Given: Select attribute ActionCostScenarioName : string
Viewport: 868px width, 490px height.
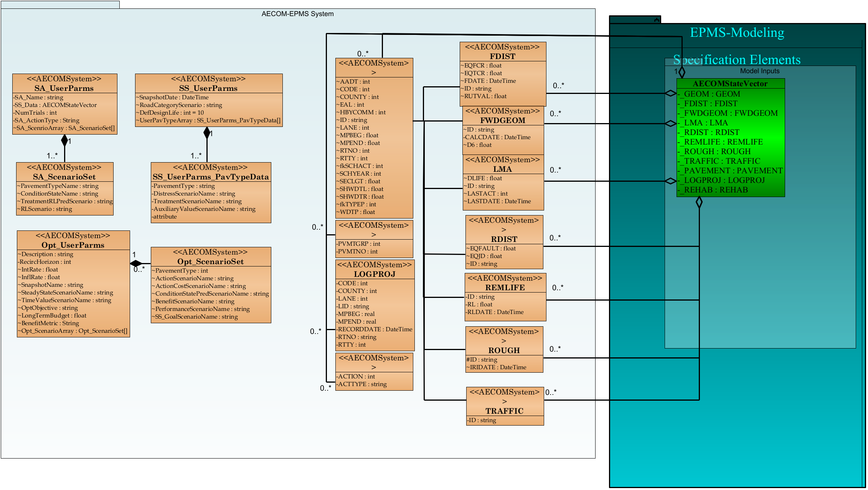Looking at the screenshot, I should pyautogui.click(x=199, y=286).
